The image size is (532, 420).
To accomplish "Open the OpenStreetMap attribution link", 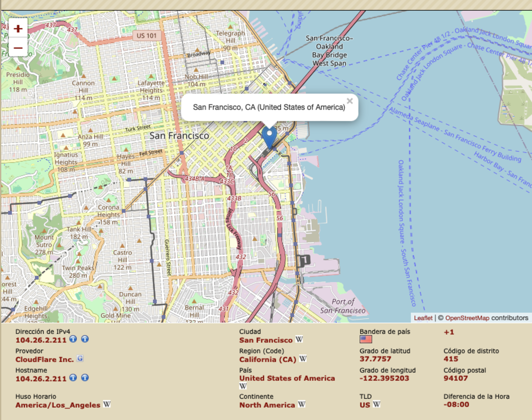I will point(467,318).
